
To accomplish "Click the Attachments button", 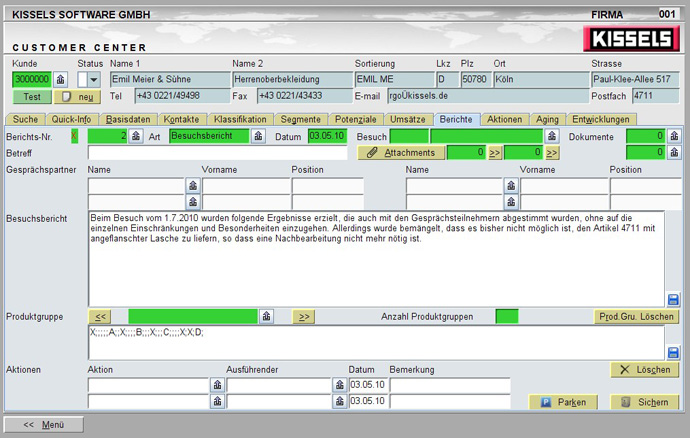I will tap(401, 153).
